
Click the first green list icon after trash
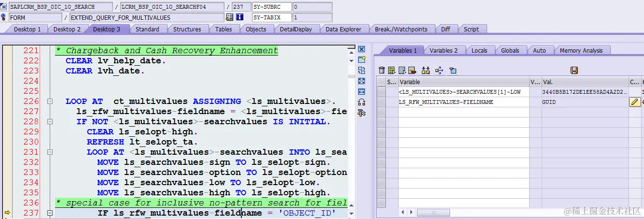[392, 71]
